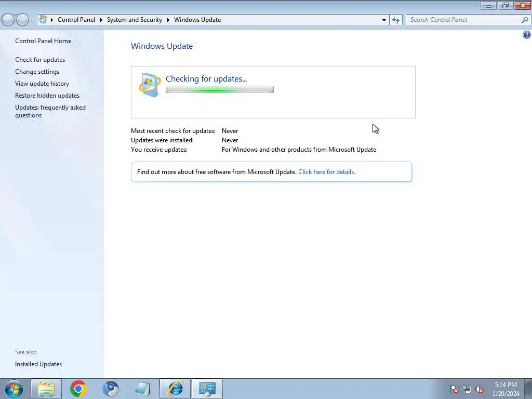Click the refresh button beside address bar
Viewport: 532px width, 399px height.
pos(395,20)
